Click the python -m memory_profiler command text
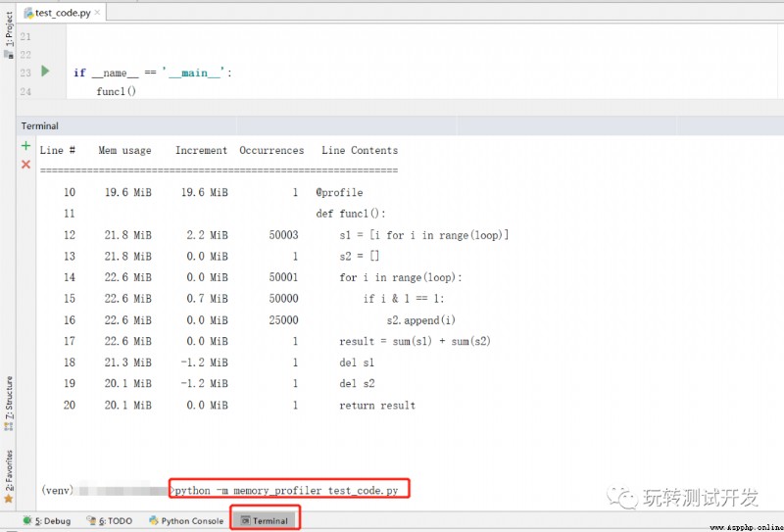 pyautogui.click(x=286, y=491)
